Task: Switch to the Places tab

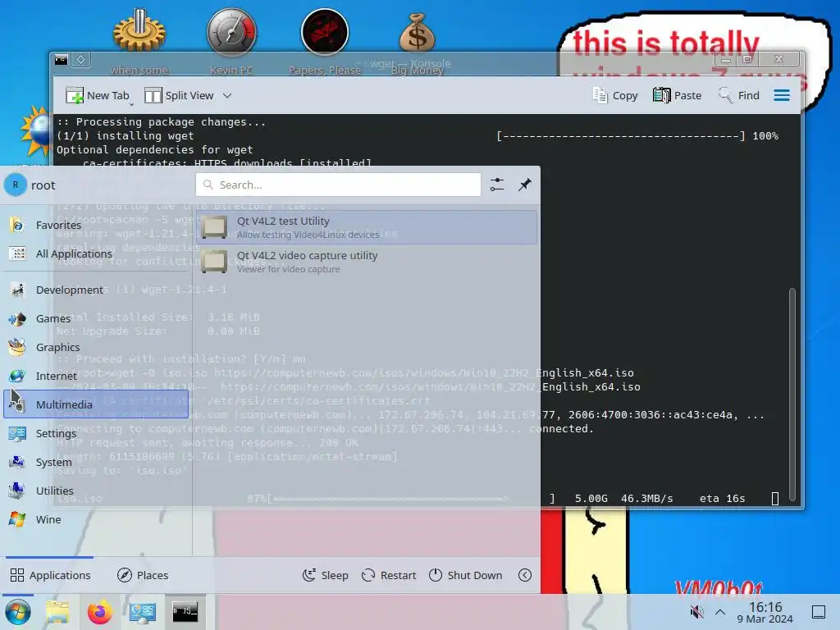Action: (143, 575)
